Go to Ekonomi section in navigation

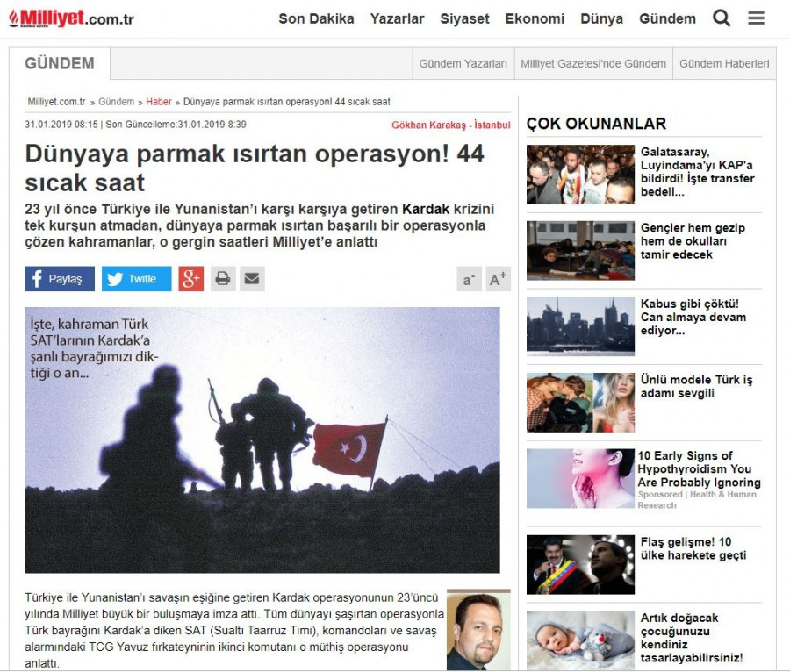coord(535,18)
